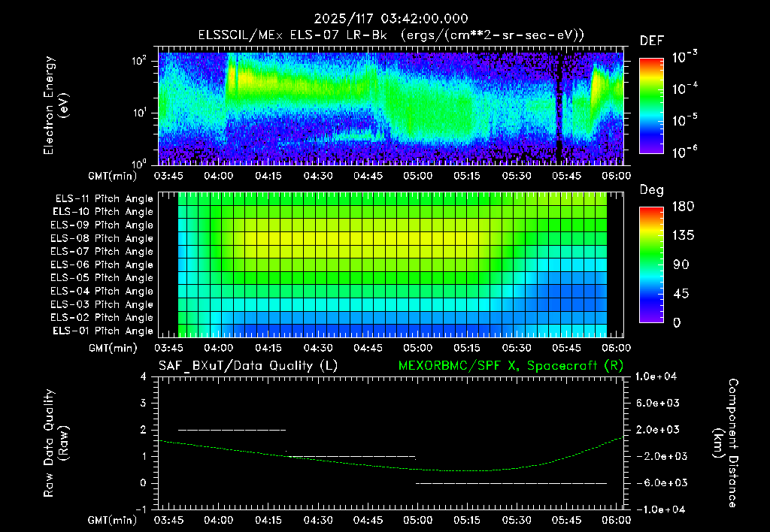Click the 10^-3 value on DEF scale
Viewport: 770px width, 532px height.
684,57
